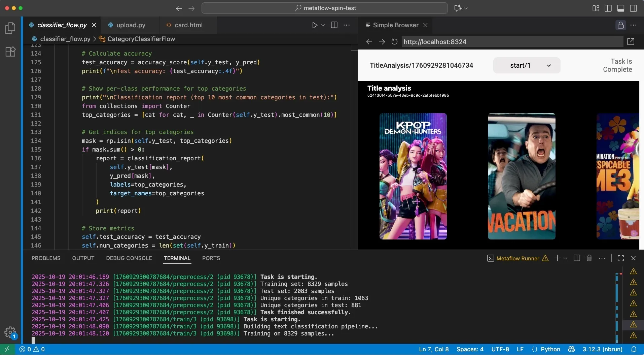Open the run options dropdown beside play

coord(323,25)
